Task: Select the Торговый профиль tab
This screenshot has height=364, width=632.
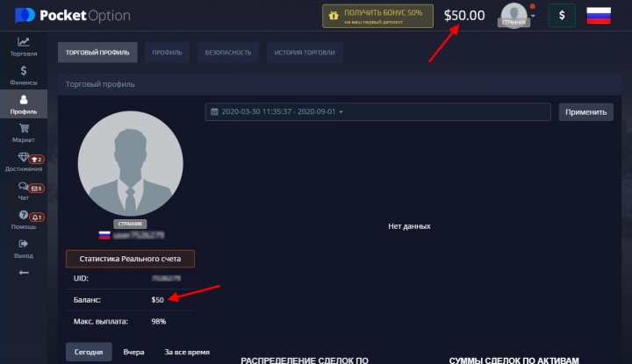Action: [97, 53]
